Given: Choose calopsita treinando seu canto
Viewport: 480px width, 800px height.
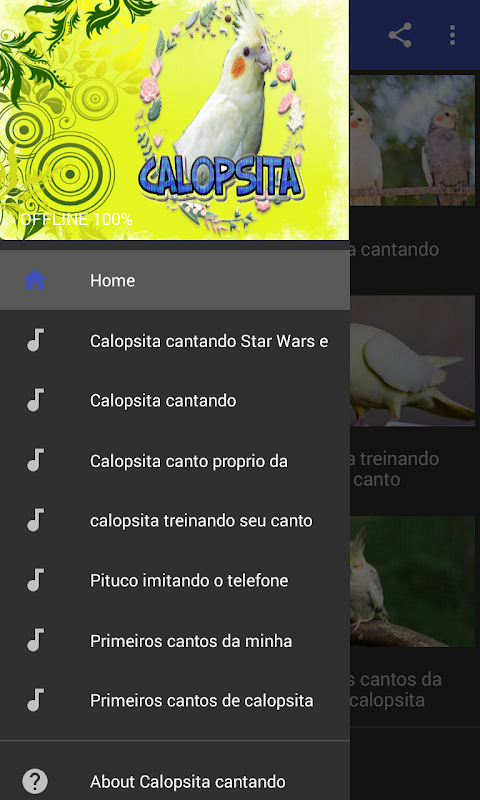Looking at the screenshot, I should point(174,520).
